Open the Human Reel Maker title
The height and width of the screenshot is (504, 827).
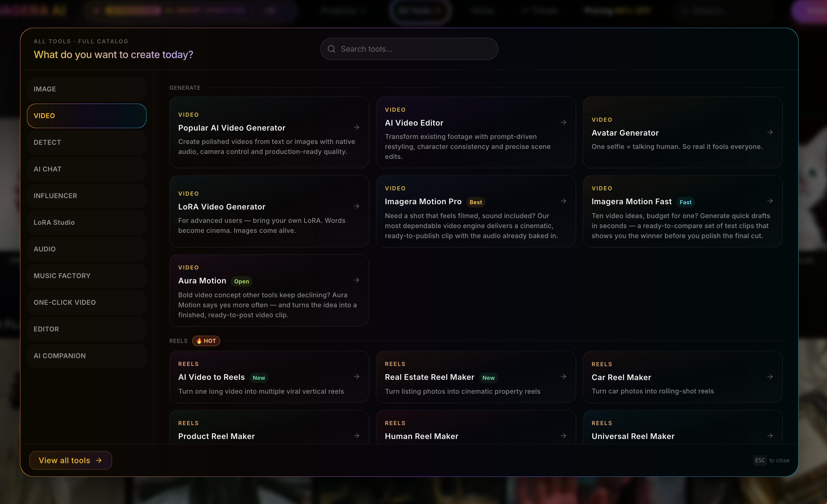421,436
